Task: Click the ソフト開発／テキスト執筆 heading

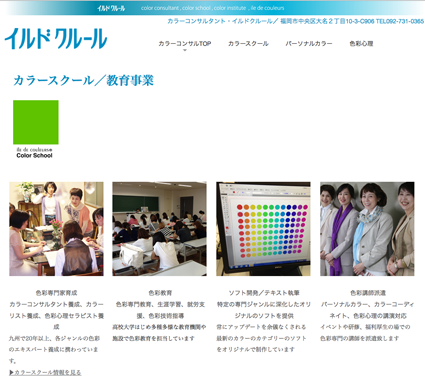Action: (x=264, y=293)
